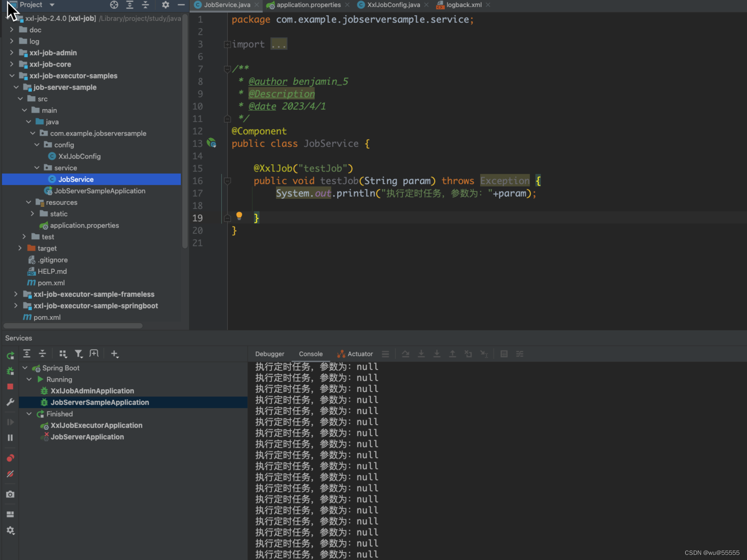Click the @Description javadoc tag
The width and height of the screenshot is (747, 560).
282,94
